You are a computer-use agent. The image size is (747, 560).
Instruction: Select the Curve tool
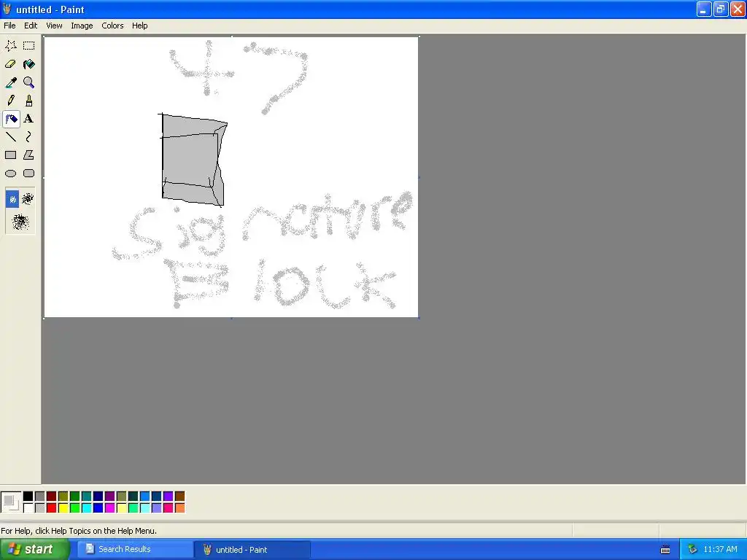click(28, 137)
